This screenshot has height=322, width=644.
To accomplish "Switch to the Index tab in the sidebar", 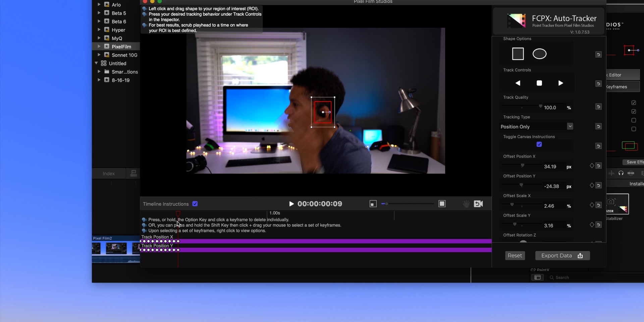I will pyautogui.click(x=108, y=173).
